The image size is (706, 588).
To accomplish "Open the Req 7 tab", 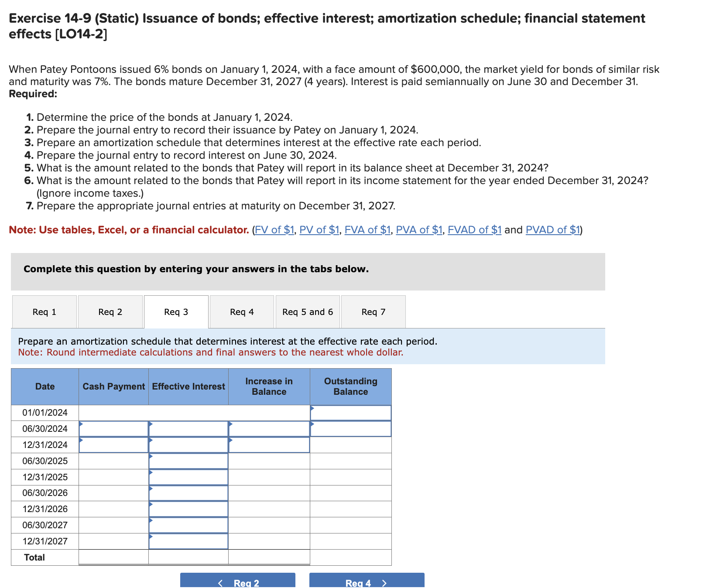I will (x=373, y=311).
